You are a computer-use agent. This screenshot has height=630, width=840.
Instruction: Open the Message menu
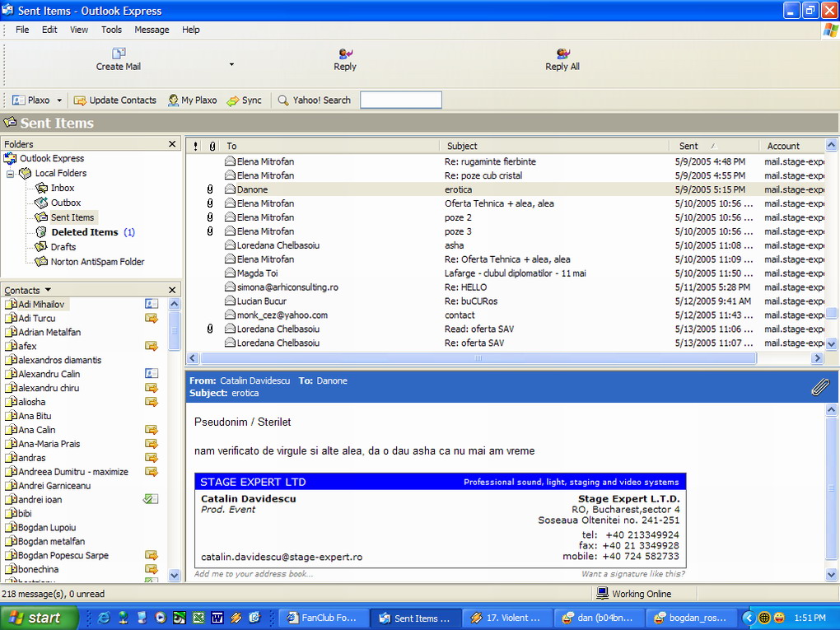click(x=152, y=30)
